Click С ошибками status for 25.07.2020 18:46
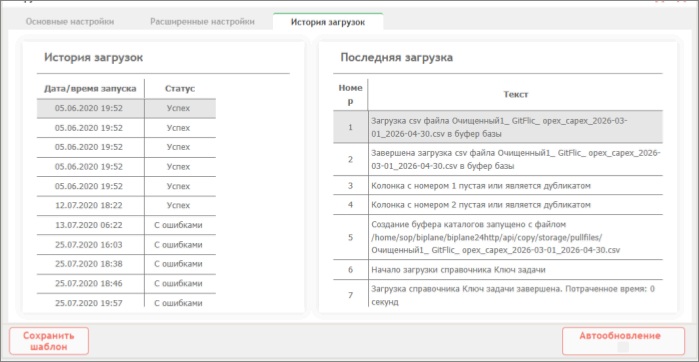This screenshot has height=362, width=699. click(x=178, y=283)
